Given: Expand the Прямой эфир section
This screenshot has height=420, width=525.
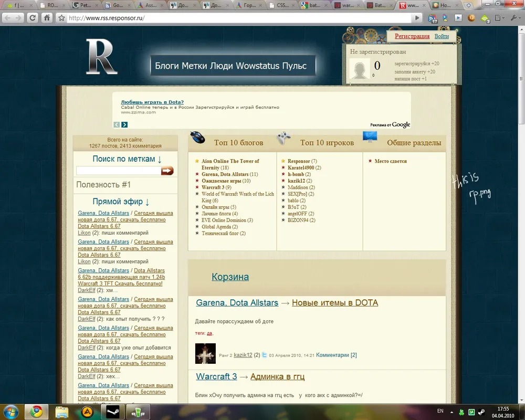Looking at the screenshot, I should click(x=121, y=202).
